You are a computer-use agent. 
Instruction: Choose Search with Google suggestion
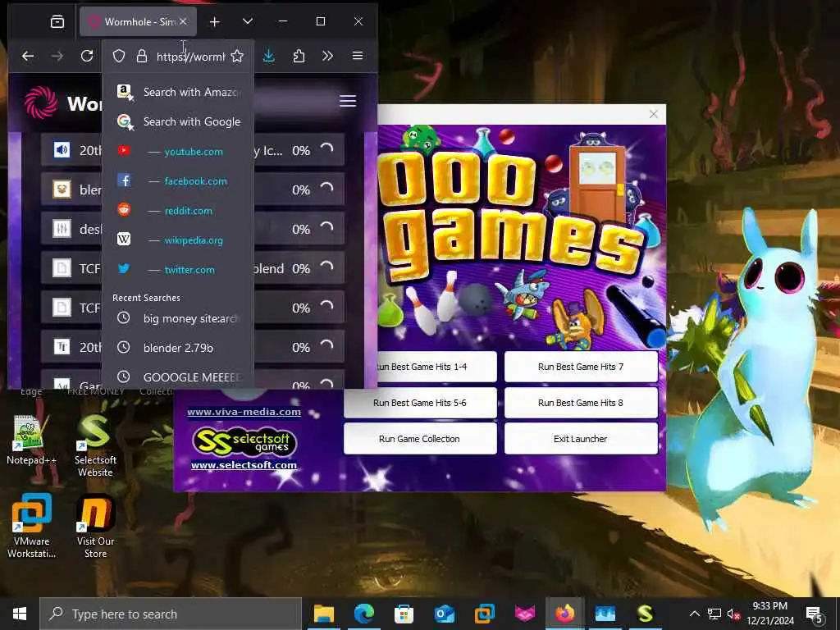coord(178,121)
